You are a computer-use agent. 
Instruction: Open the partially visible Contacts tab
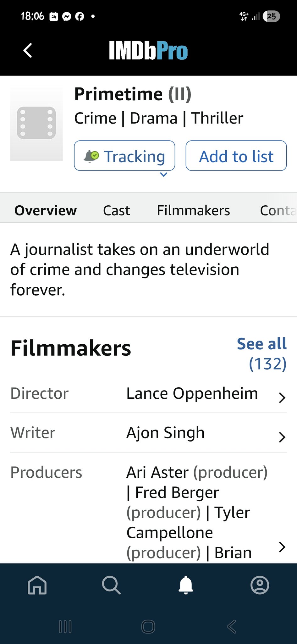coord(277,210)
